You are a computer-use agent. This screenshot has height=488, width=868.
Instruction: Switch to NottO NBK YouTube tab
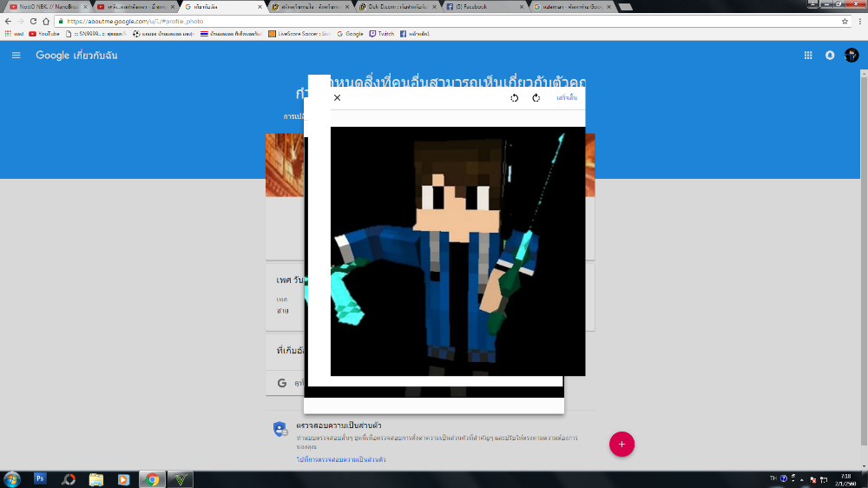click(x=47, y=7)
